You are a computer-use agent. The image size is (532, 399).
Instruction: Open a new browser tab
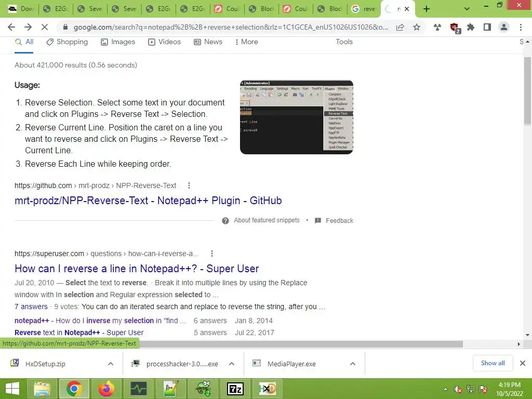[x=427, y=9]
